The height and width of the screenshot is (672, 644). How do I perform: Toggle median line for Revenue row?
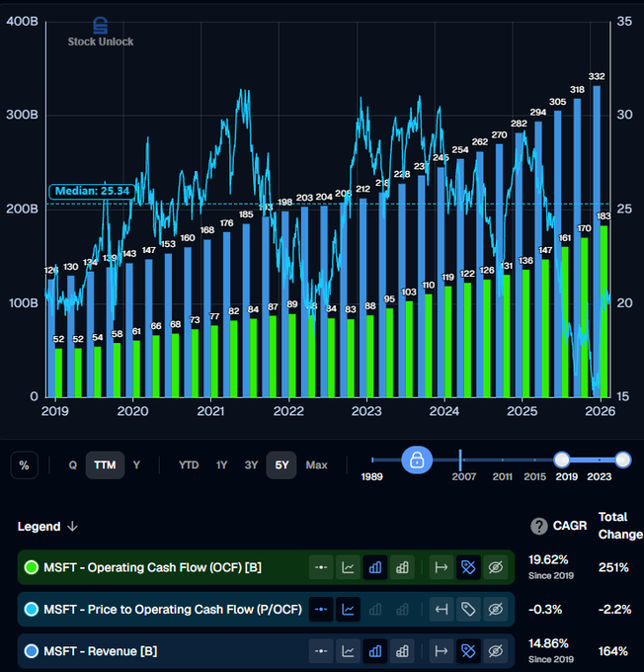click(x=321, y=651)
